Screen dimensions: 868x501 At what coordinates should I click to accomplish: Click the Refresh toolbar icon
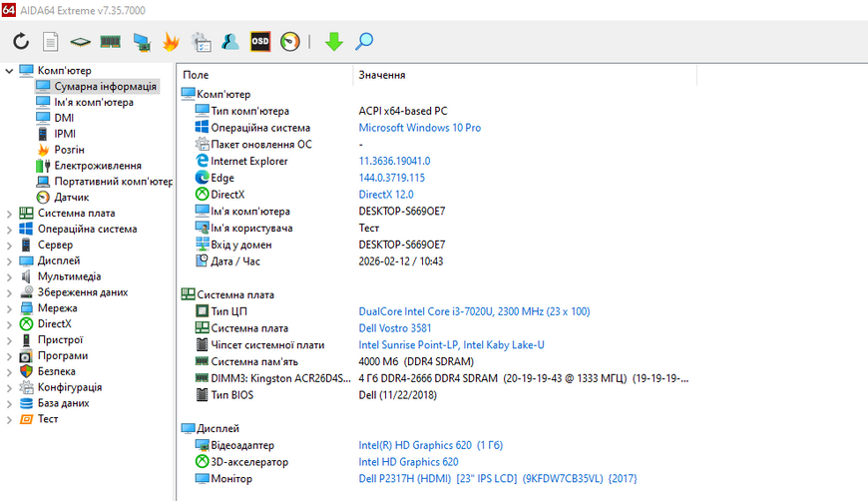21,42
